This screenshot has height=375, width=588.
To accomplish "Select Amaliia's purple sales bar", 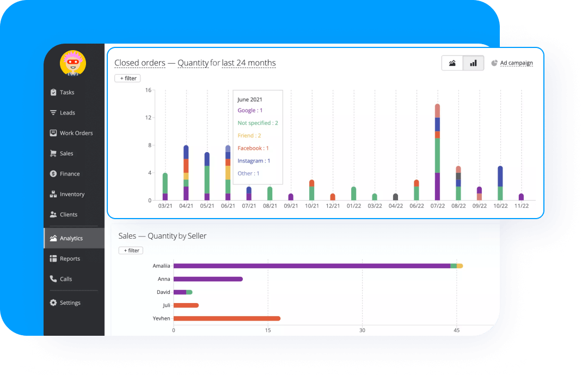I will [310, 265].
